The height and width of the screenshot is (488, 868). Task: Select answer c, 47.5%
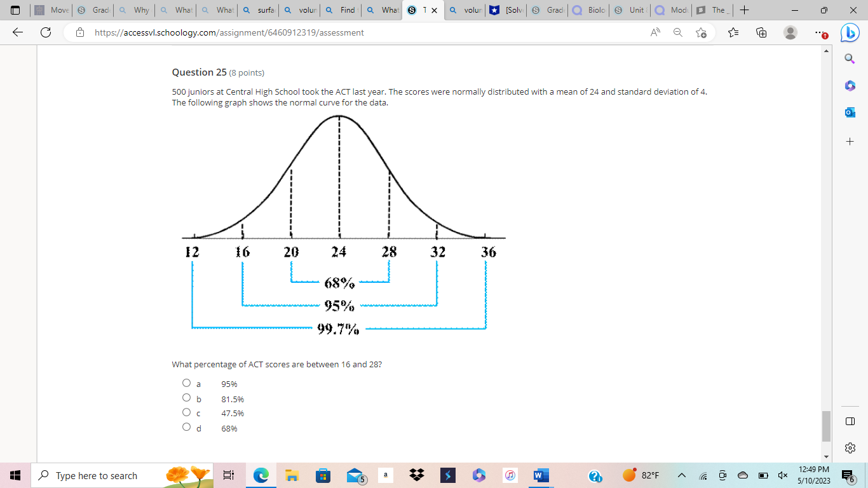(186, 412)
